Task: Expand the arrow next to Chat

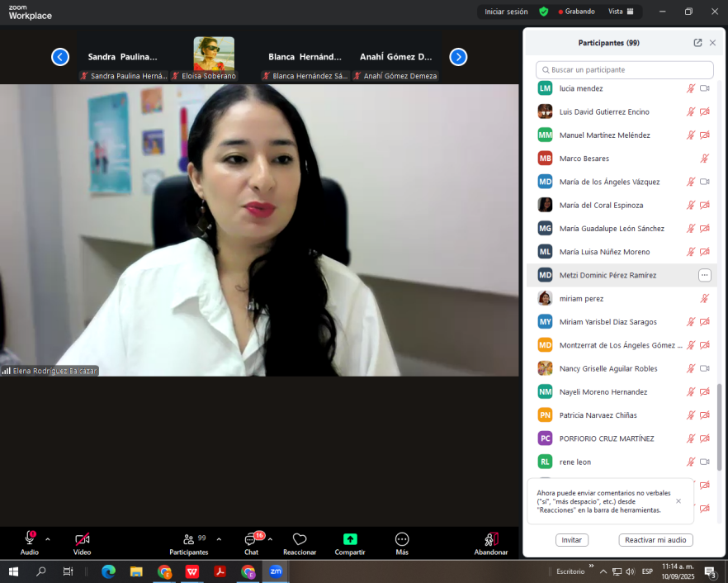Action: coord(270,539)
